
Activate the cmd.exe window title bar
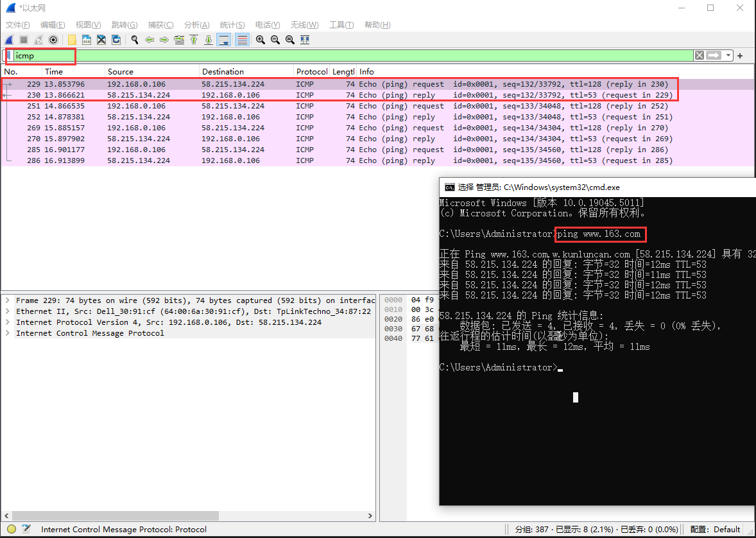[597, 187]
